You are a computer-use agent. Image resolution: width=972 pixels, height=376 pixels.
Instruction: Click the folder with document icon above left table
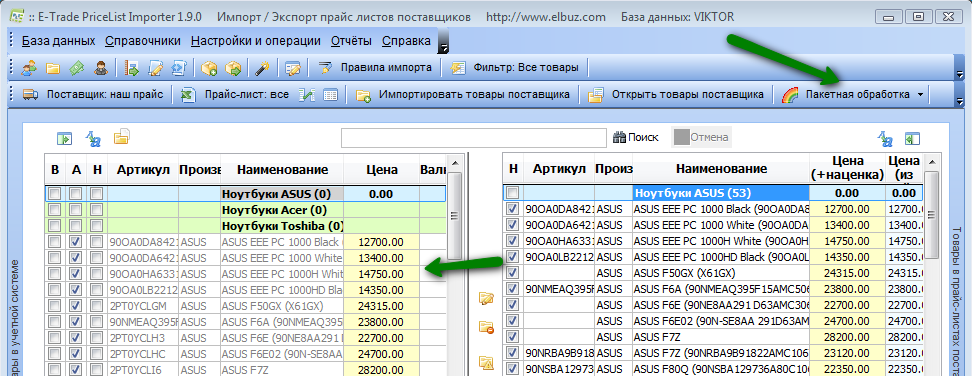pyautogui.click(x=121, y=137)
